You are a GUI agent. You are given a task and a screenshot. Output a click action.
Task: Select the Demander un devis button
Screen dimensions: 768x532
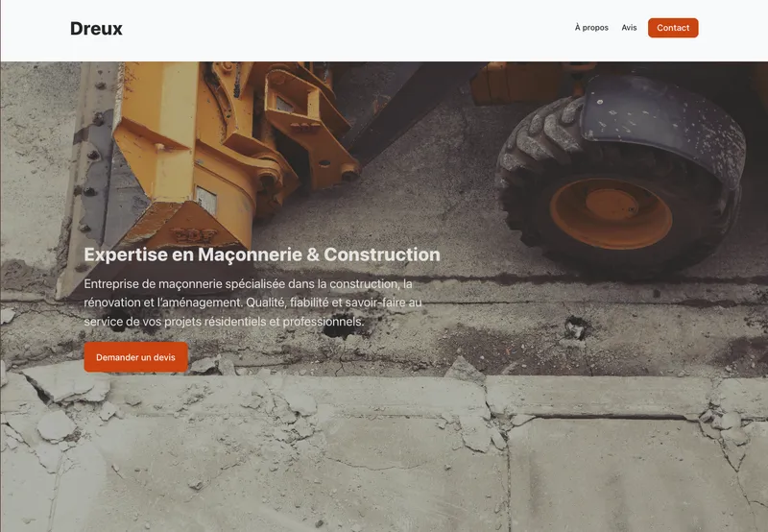[135, 357]
